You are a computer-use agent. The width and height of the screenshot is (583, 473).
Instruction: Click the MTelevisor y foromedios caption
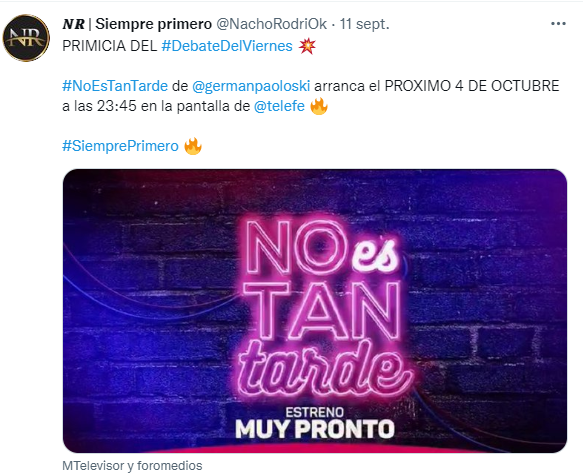click(132, 466)
